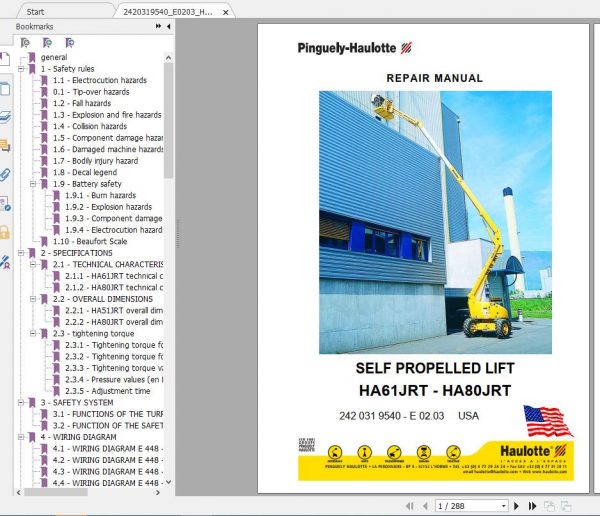Click the cover photo on the manual page

435,222
